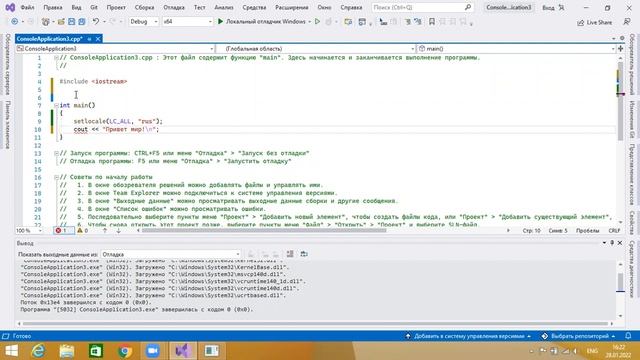Open the main() member dropdown

(x=516, y=49)
